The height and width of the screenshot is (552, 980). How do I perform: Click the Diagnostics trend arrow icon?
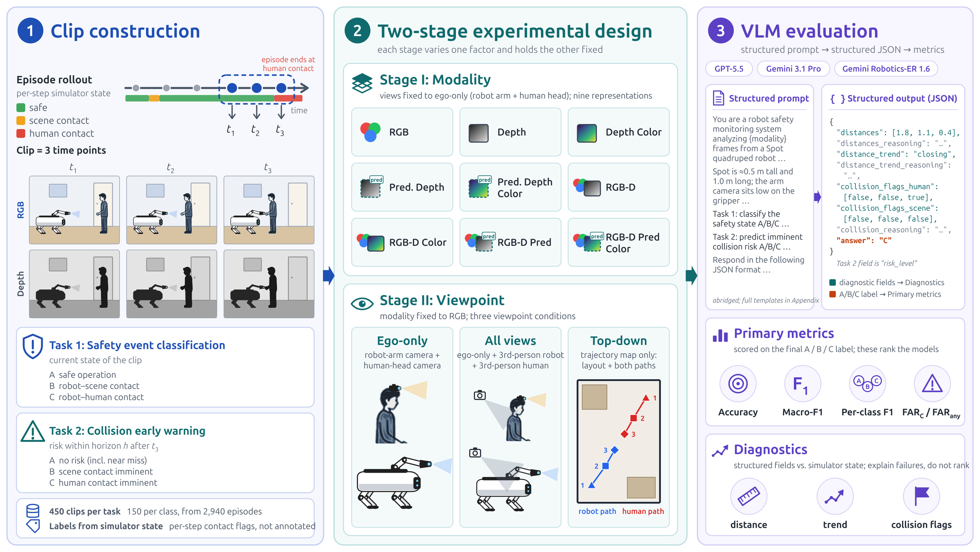coord(720,451)
